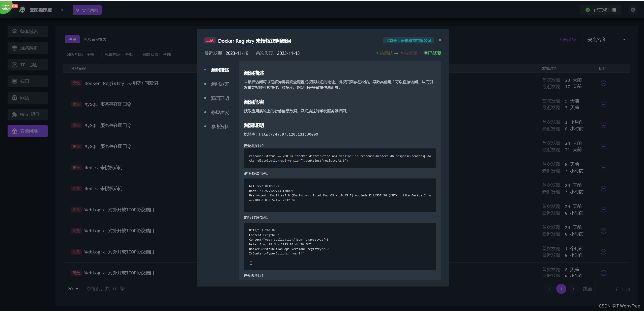This screenshot has height=311, width=644.
Task: Change the 20 per page dropdown
Action: pyautogui.click(x=73, y=289)
